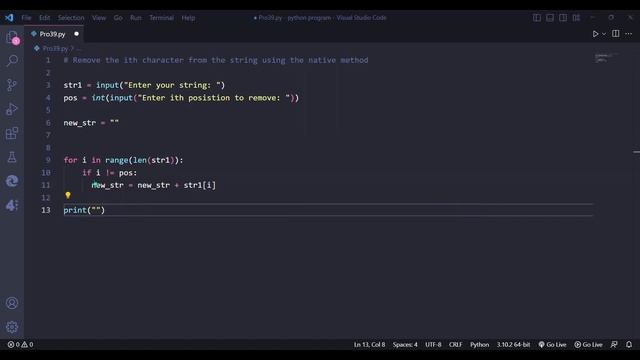Click the unsaved dot on Pro39.py tab

76,34
